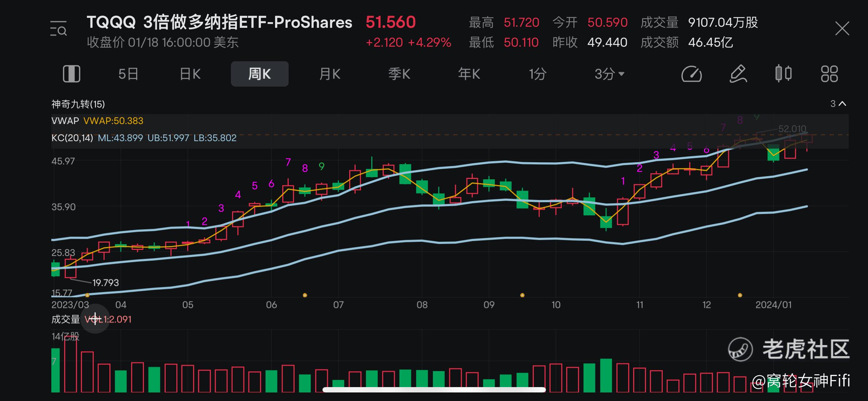This screenshot has height=401, width=868.
Task: Tap the VWAP indicator label
Action: point(65,121)
